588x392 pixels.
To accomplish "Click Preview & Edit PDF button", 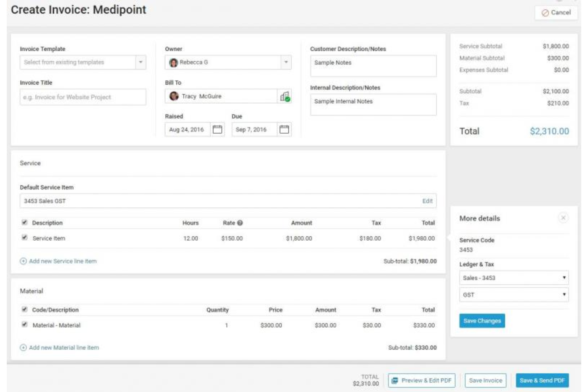I will click(x=422, y=380).
